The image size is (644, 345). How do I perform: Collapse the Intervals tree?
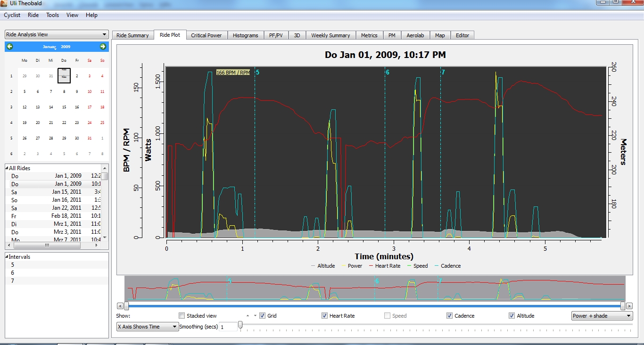[7, 257]
